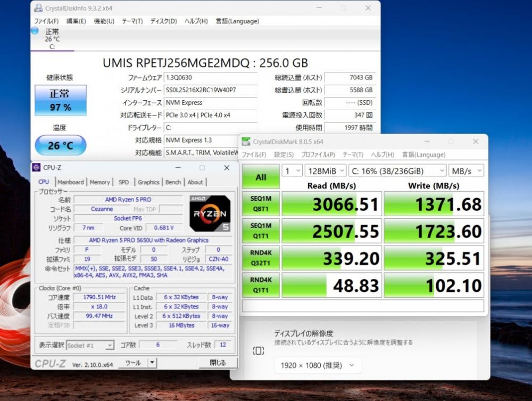Click the 閉じる button in CPU-Z
Screen dimensions: 532x401
click(x=218, y=363)
